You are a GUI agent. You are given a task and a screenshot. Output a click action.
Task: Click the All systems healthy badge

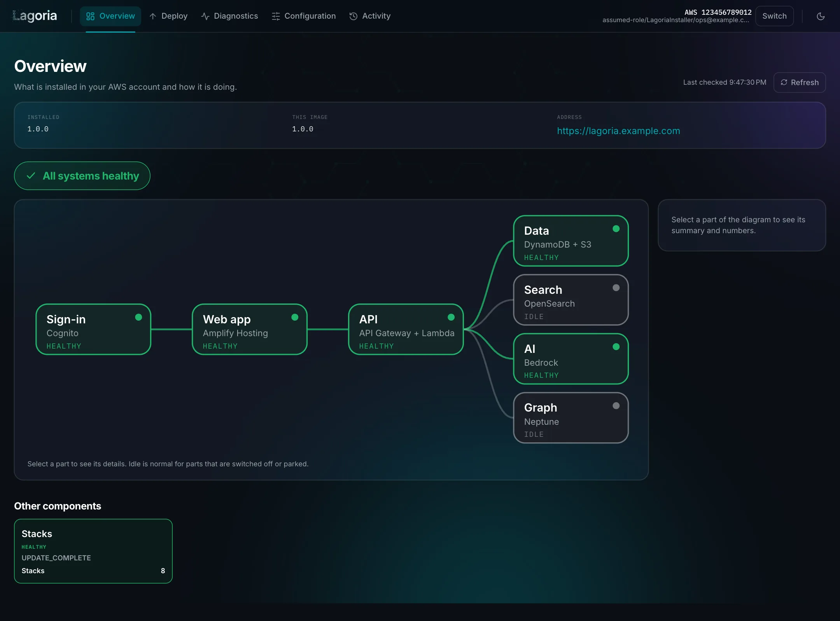[x=82, y=176]
